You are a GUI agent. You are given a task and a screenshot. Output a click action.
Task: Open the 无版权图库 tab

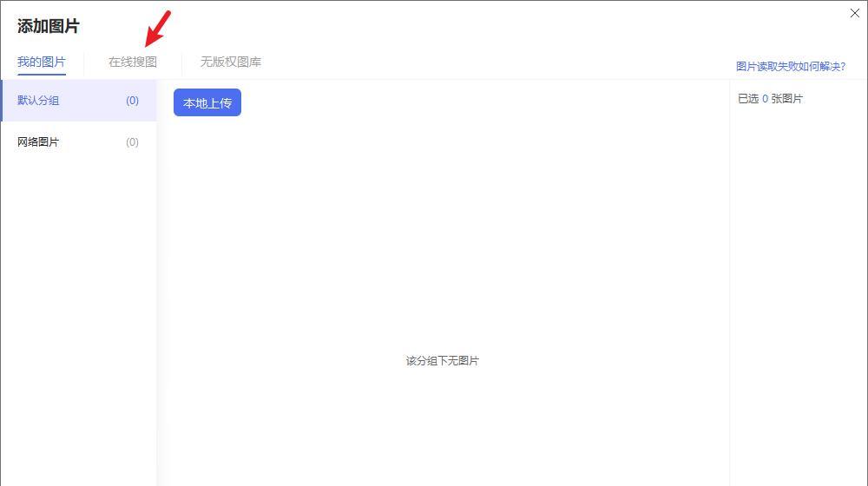click(x=230, y=62)
